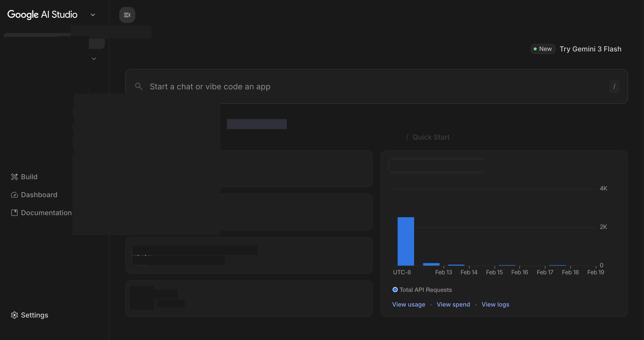Select the tall blue bar in the requests chart

(x=406, y=241)
